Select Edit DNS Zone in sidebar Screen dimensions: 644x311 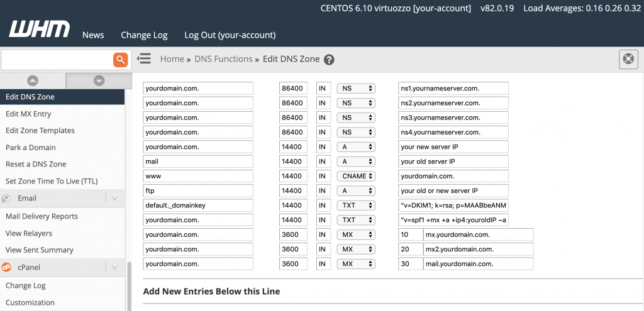62,97
